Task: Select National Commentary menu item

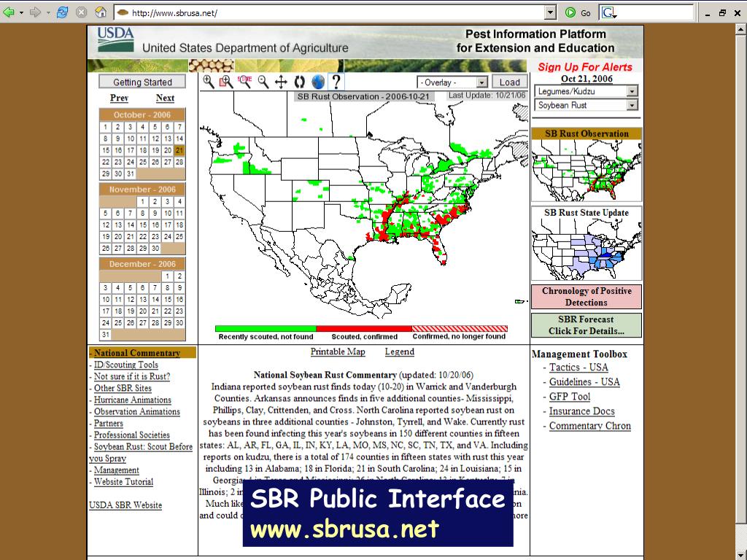Action: pos(136,353)
